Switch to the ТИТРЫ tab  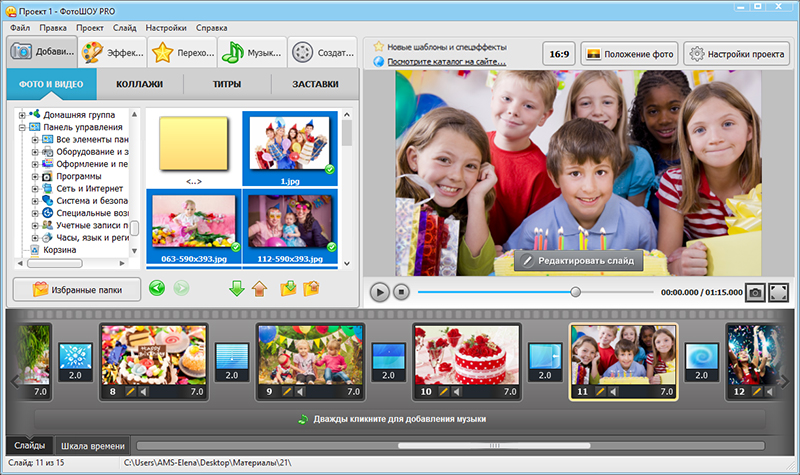point(227,84)
